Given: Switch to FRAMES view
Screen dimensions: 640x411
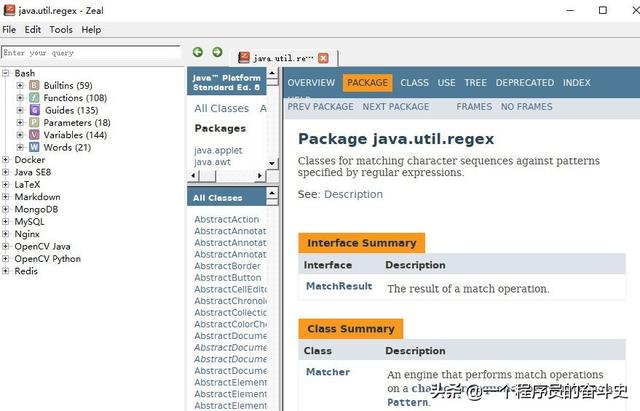Looking at the screenshot, I should (474, 107).
